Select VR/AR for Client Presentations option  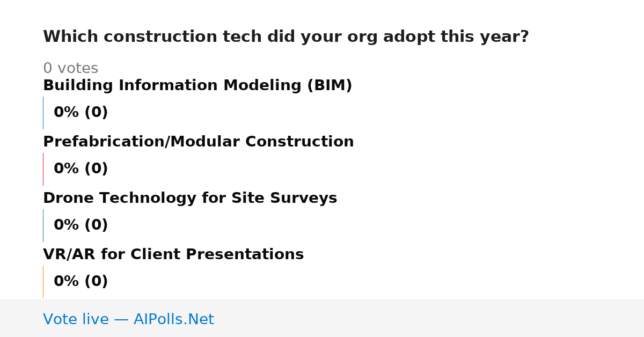point(173,255)
